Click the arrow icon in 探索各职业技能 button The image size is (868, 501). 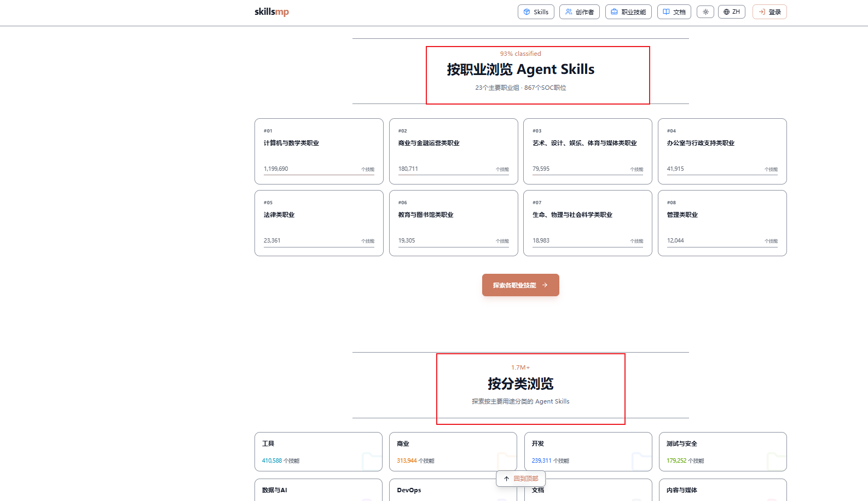tap(545, 285)
